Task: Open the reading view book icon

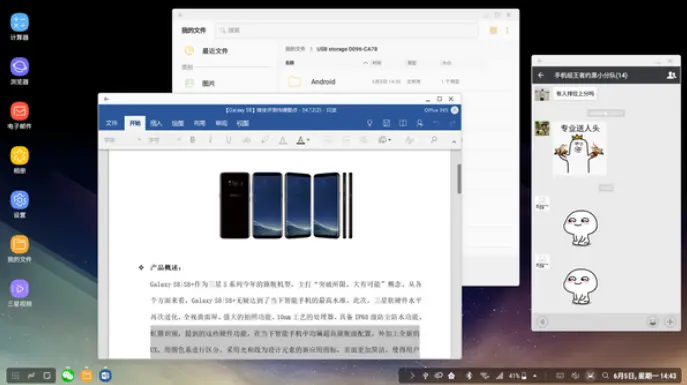Action: (x=403, y=124)
